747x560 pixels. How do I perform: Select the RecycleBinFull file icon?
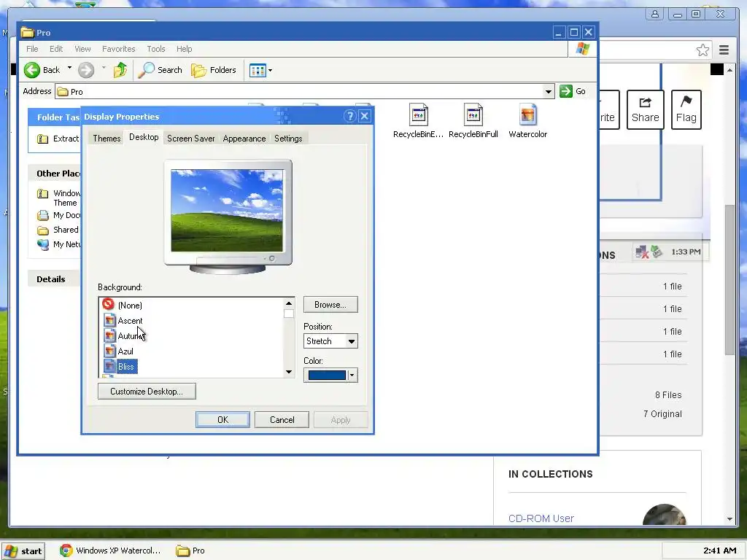click(473, 121)
